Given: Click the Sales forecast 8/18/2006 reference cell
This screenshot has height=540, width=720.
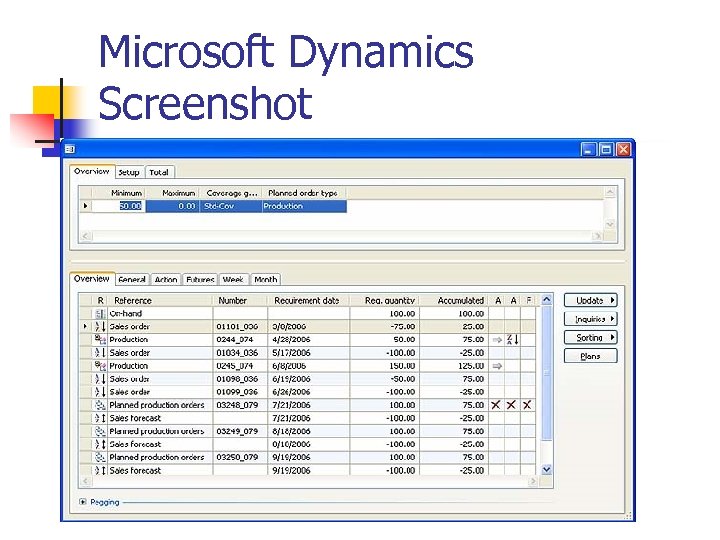Looking at the screenshot, I should coord(160,444).
